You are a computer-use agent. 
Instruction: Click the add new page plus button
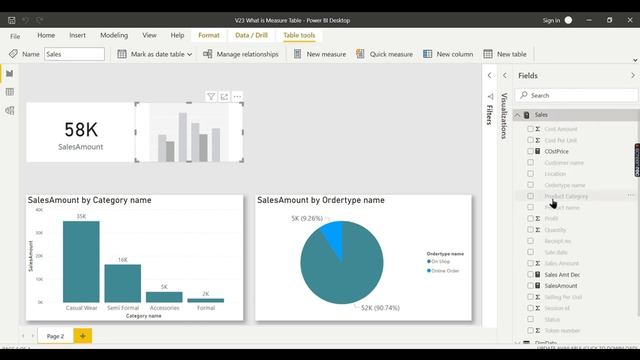pos(82,336)
